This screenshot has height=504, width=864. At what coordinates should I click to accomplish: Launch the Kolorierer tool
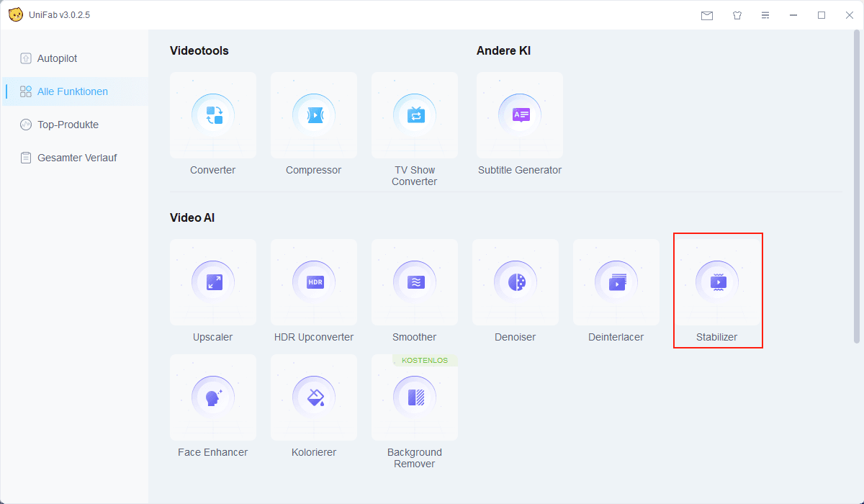tap(314, 397)
